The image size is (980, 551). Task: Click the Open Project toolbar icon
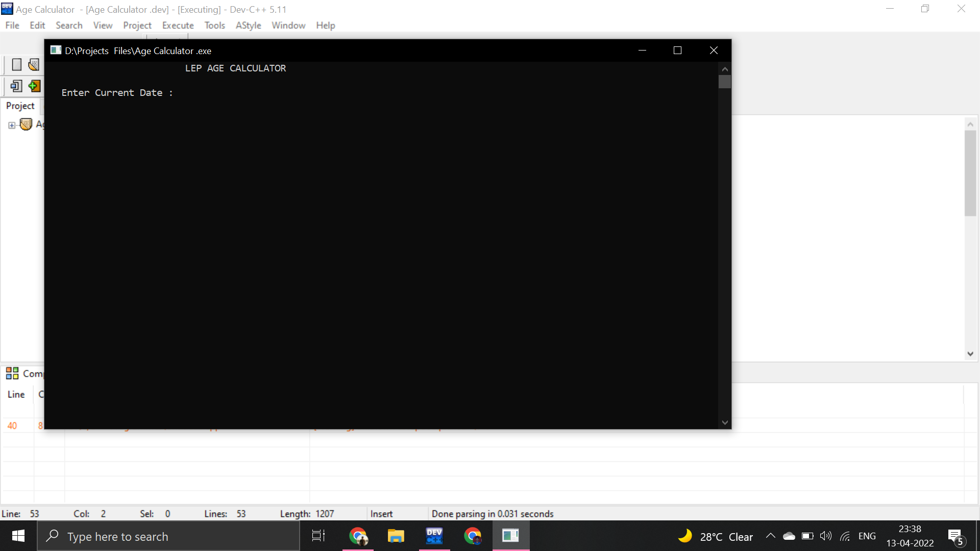point(34,65)
